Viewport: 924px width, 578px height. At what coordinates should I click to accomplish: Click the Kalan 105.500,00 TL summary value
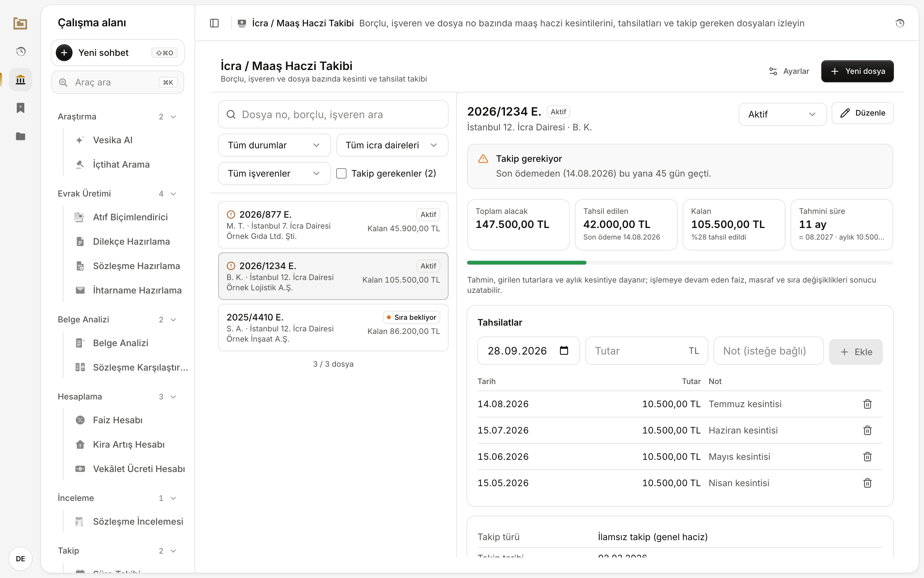(x=728, y=224)
